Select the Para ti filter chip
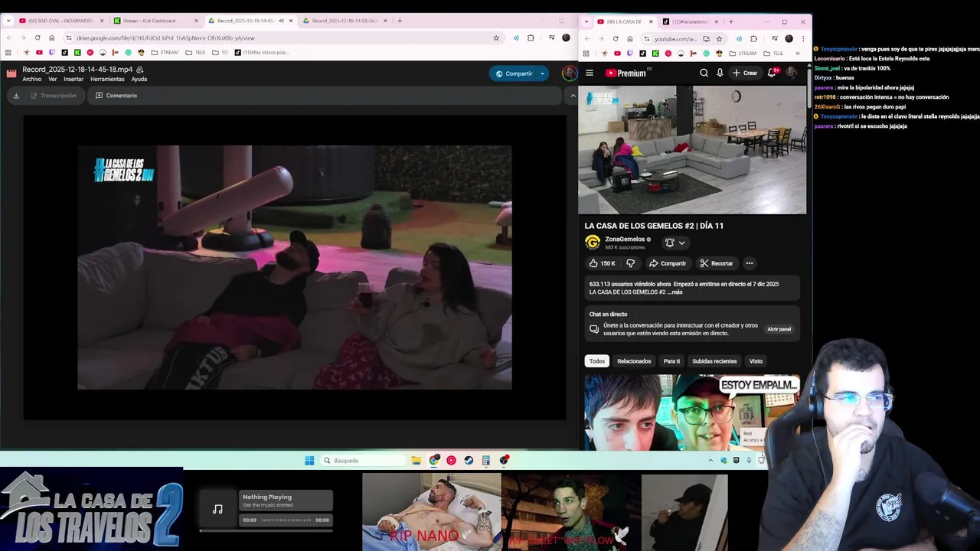The width and height of the screenshot is (980, 551). pyautogui.click(x=671, y=361)
